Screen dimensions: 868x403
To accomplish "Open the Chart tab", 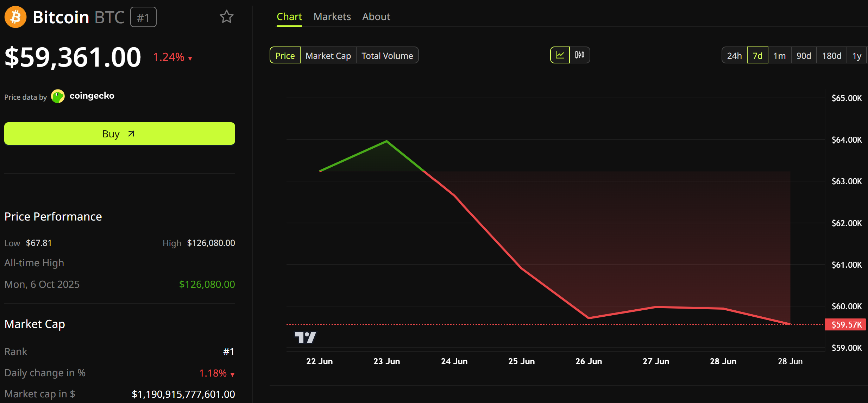I will click(289, 17).
